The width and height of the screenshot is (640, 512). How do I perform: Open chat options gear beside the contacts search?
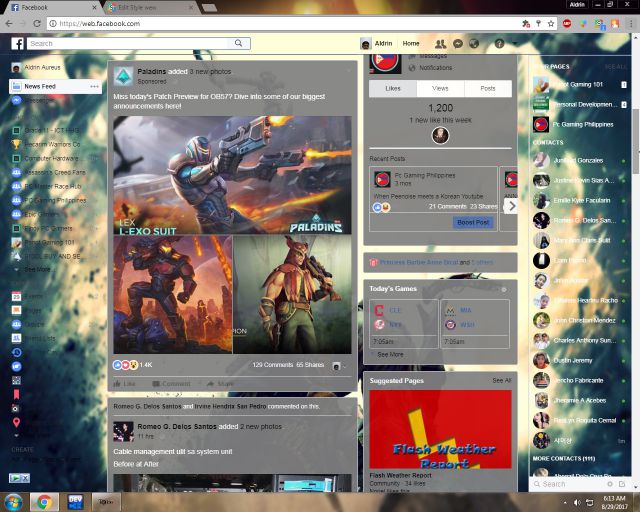610,484
